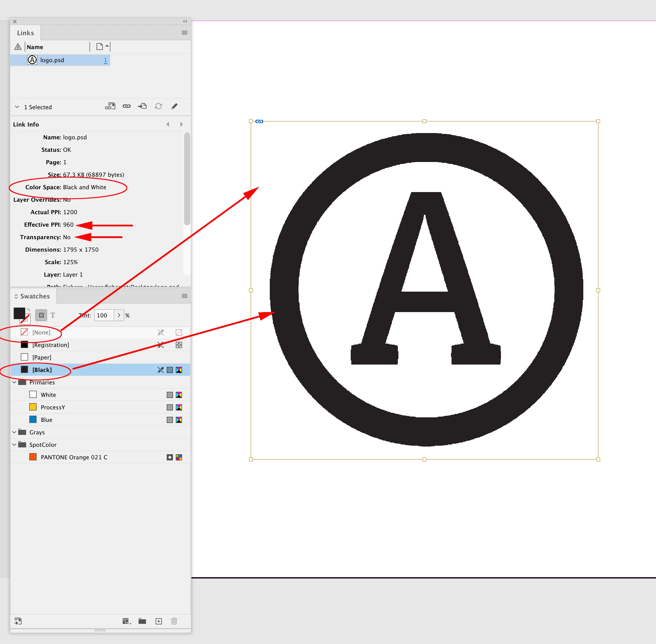Open the Links panel menu
Screen dimensions: 656x644
[x=185, y=33]
